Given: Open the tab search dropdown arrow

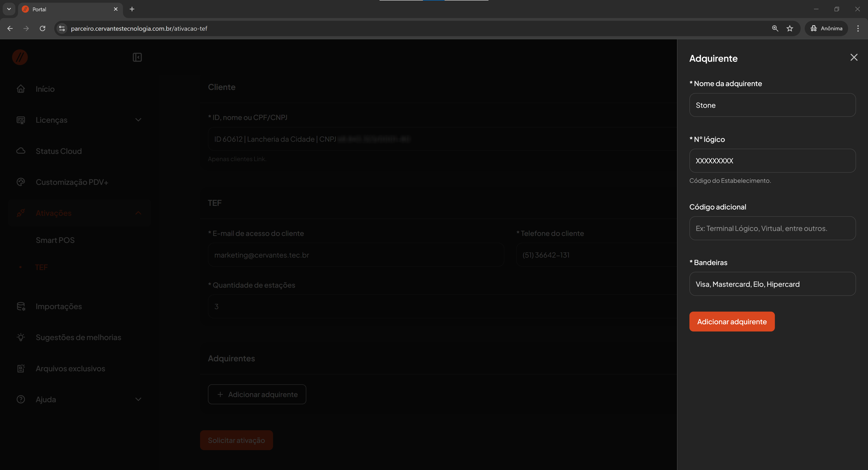Looking at the screenshot, I should 9,9.
